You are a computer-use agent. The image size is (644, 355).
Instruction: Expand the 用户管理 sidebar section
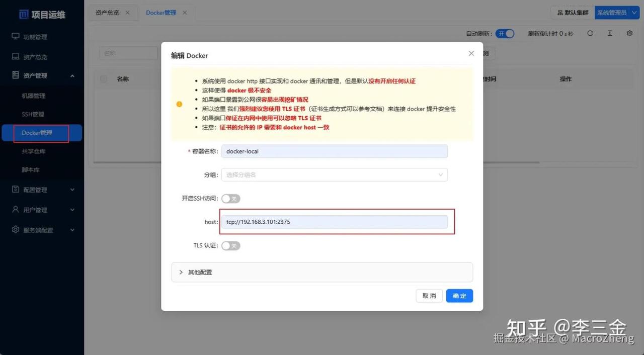tap(42, 210)
